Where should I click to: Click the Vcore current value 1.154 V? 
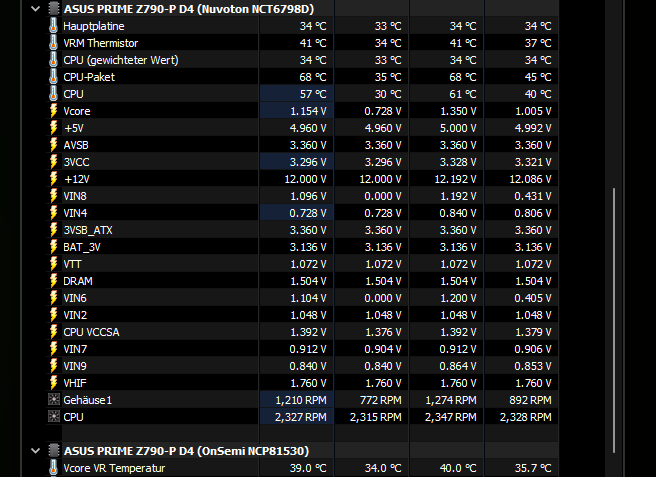(x=308, y=111)
